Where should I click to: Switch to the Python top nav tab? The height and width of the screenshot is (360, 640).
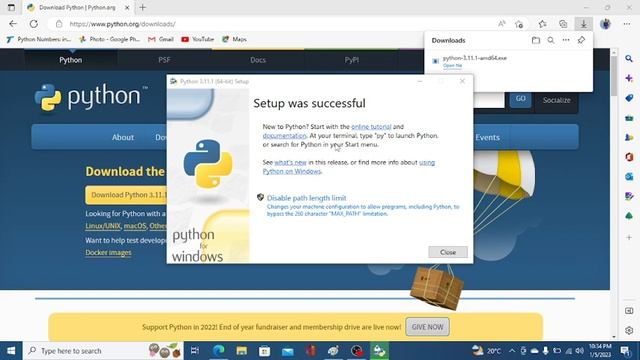(x=71, y=60)
